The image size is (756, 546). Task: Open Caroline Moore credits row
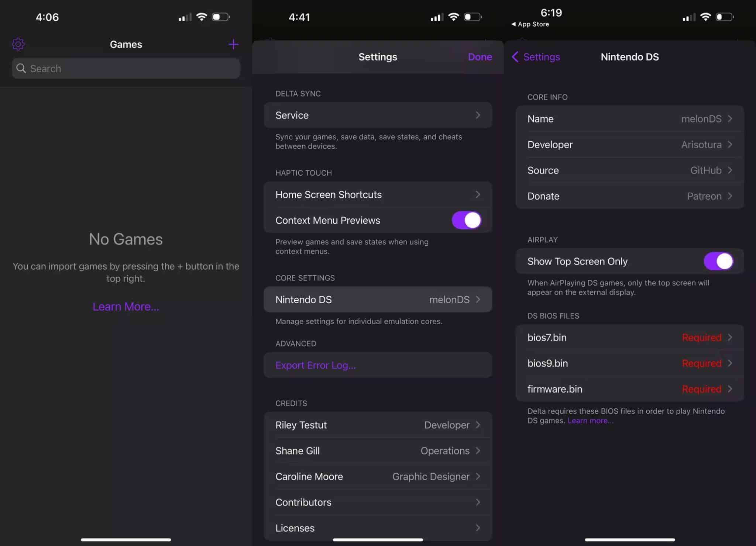(x=378, y=477)
